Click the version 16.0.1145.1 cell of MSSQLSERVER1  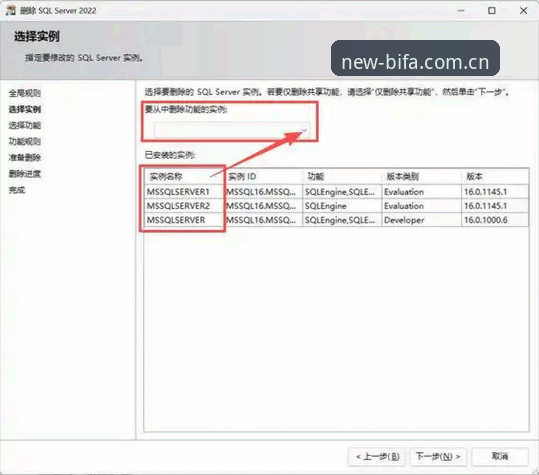[x=495, y=192]
